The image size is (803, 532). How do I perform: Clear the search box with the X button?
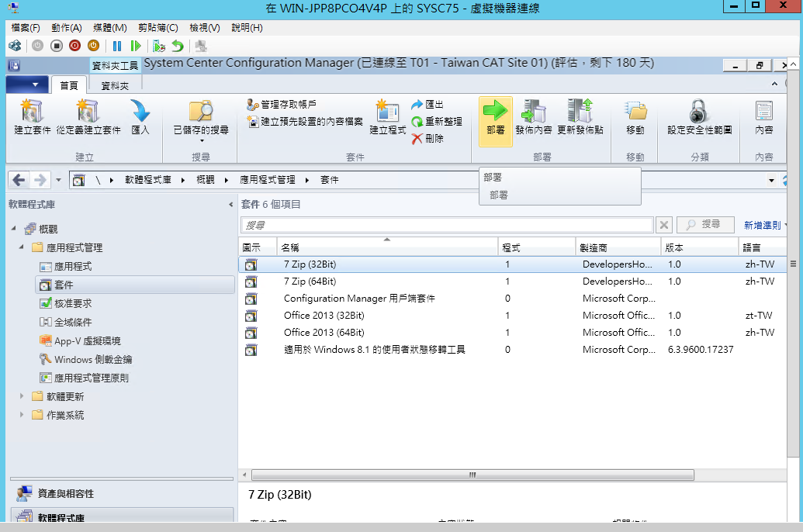(663, 225)
